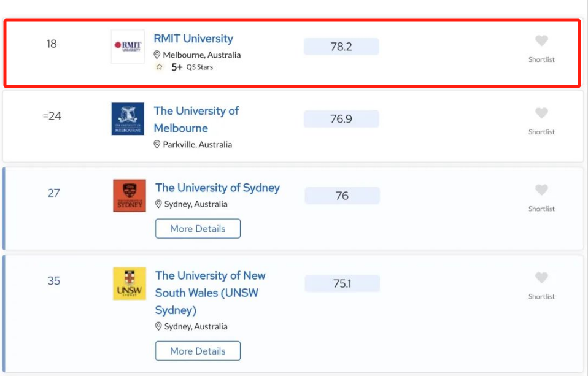
Task: View More Details for UNSW Sydney
Action: pos(198,351)
